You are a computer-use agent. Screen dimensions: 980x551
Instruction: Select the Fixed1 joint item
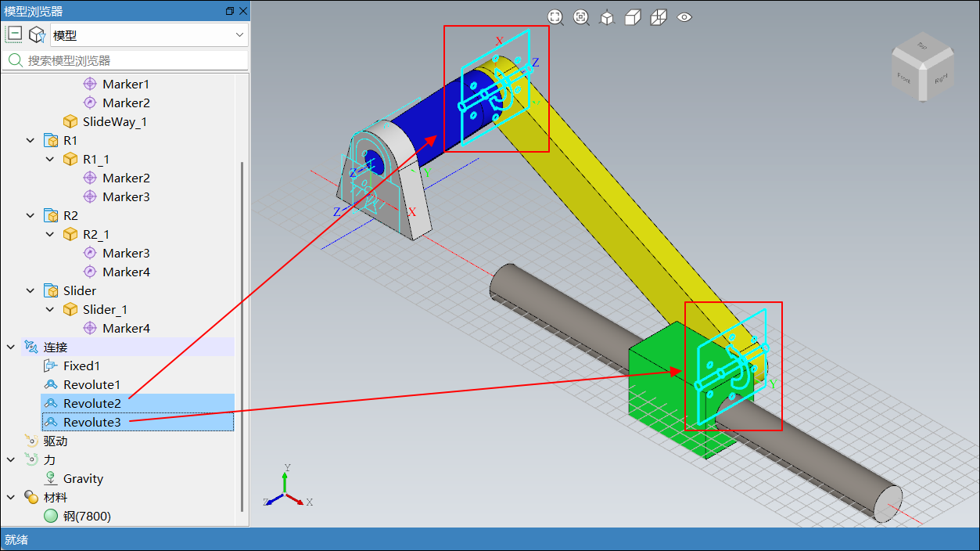point(81,366)
